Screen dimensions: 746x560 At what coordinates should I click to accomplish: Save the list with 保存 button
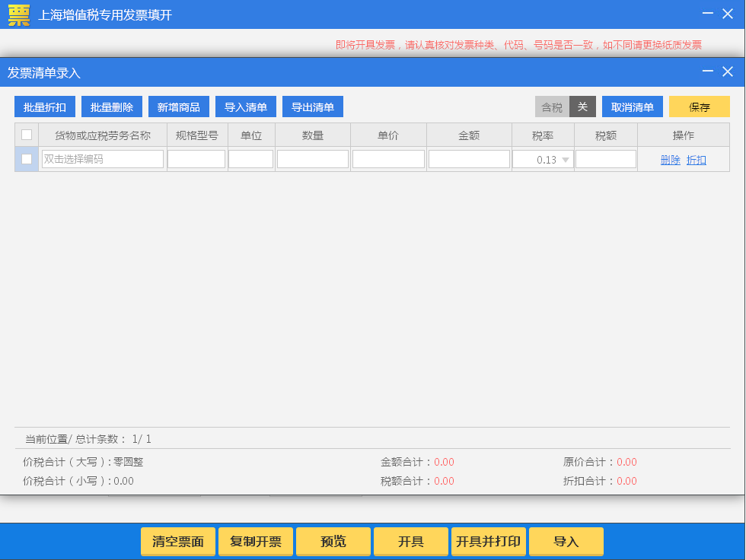[x=700, y=107]
